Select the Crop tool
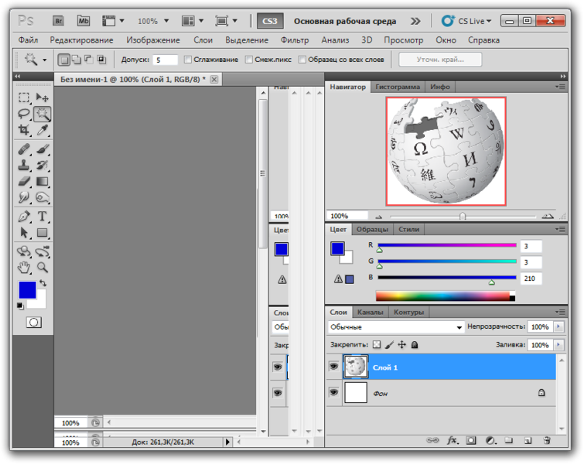 coord(24,130)
